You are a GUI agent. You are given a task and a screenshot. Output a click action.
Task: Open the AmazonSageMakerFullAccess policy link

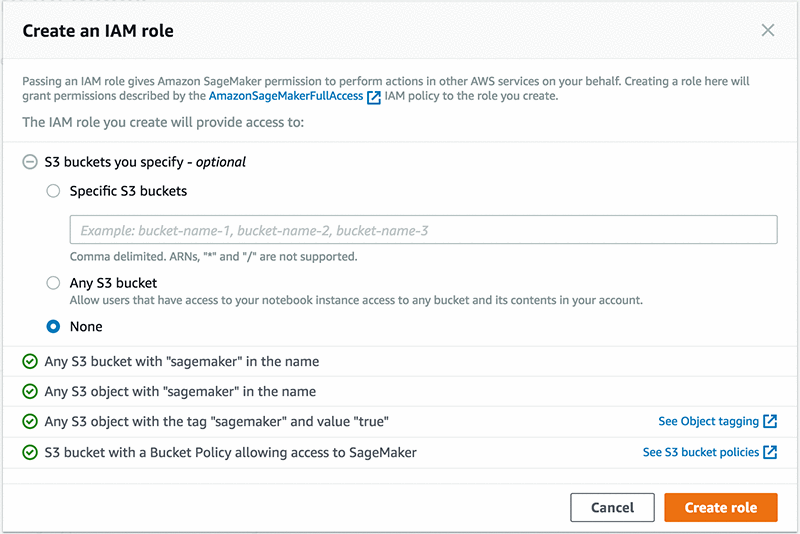click(286, 97)
